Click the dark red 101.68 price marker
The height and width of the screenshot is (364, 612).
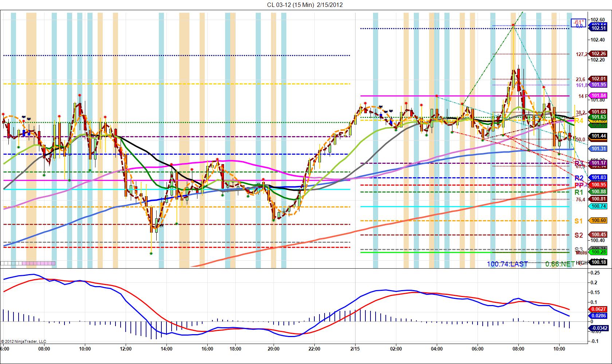point(599,112)
